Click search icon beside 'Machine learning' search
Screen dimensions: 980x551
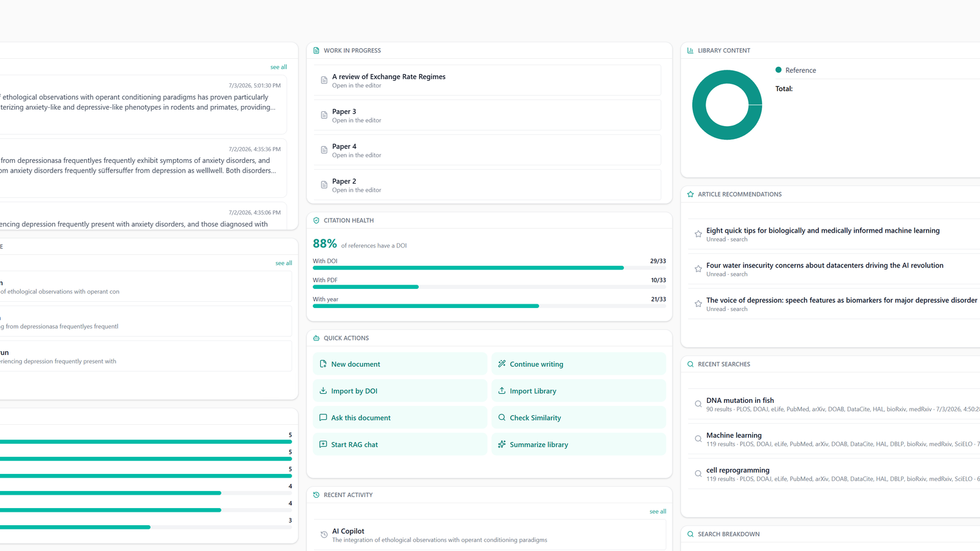pos(698,439)
